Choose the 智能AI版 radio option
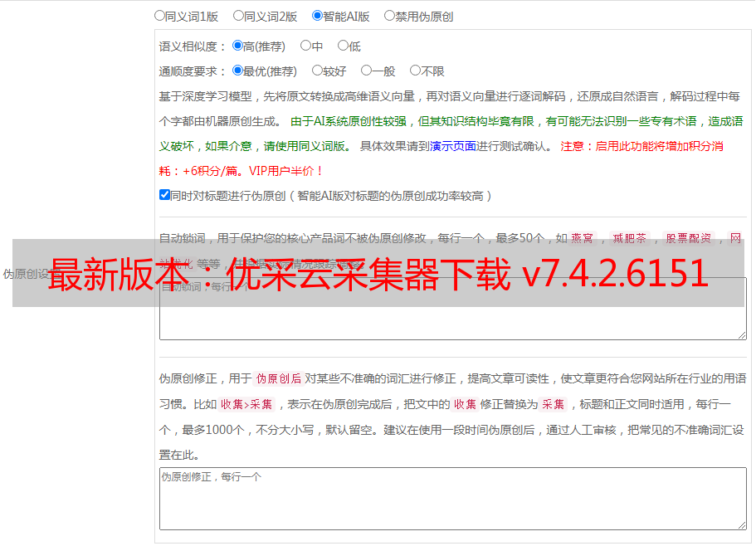This screenshot has height=546, width=756. [x=317, y=16]
